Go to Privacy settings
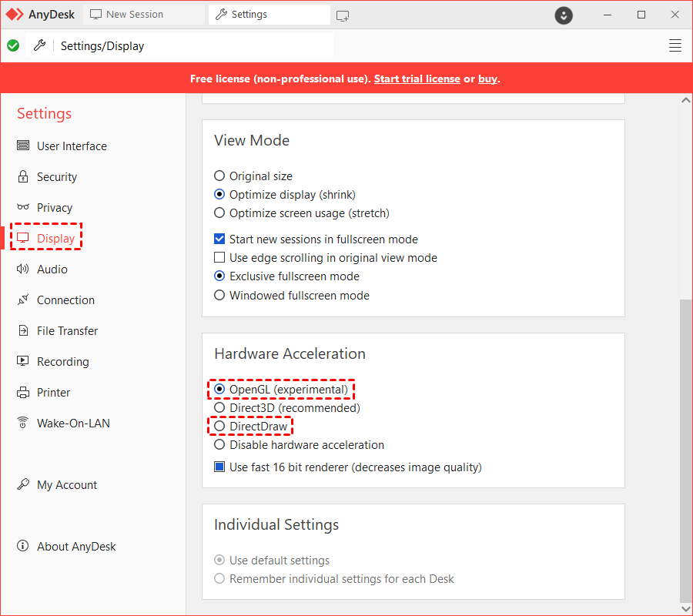 click(x=54, y=208)
